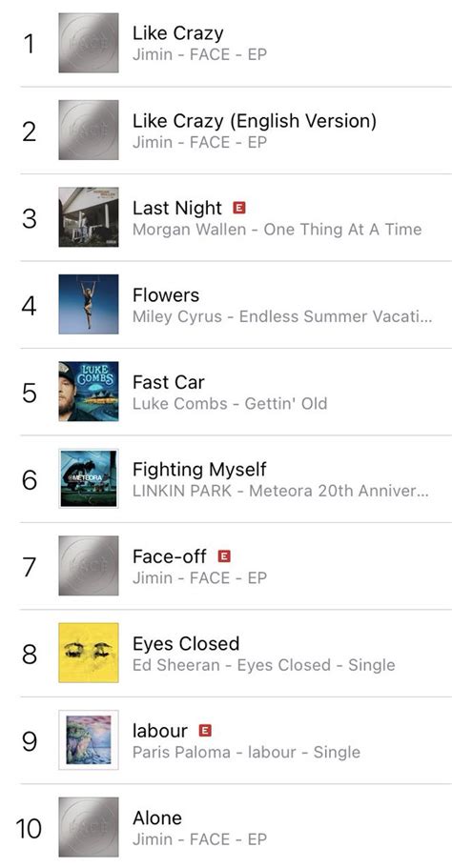Click the explicit badge beside Last Night
Image resolution: width=452 pixels, height=868 pixels.
pos(239,208)
